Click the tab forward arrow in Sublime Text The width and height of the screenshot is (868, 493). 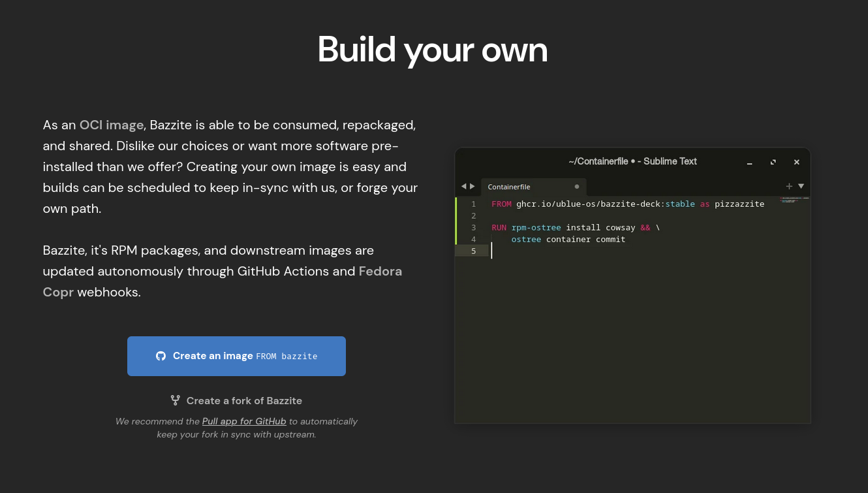(473, 186)
